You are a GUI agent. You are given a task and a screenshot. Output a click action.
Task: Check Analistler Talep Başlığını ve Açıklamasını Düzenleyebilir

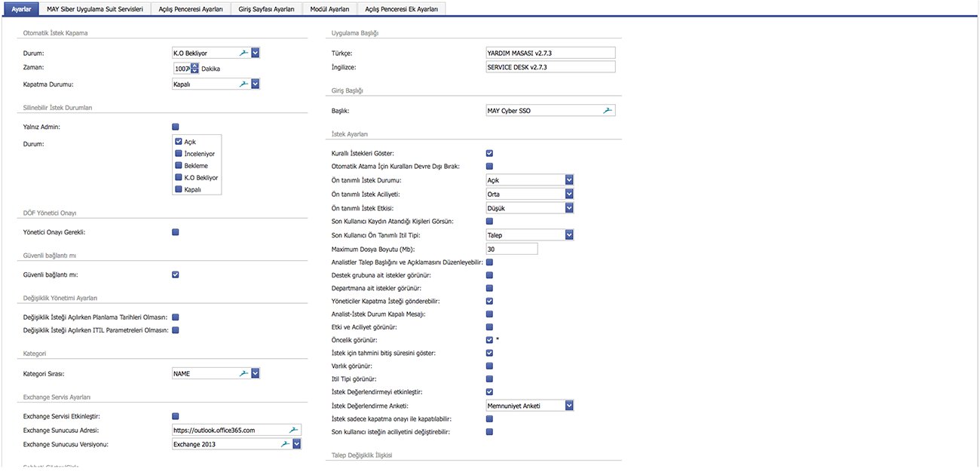pyautogui.click(x=490, y=262)
